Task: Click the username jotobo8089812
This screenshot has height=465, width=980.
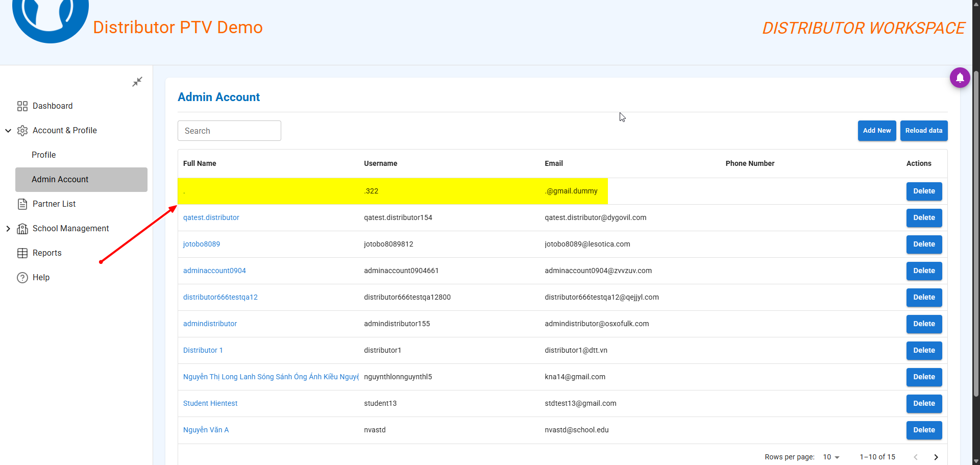Action: tap(388, 244)
